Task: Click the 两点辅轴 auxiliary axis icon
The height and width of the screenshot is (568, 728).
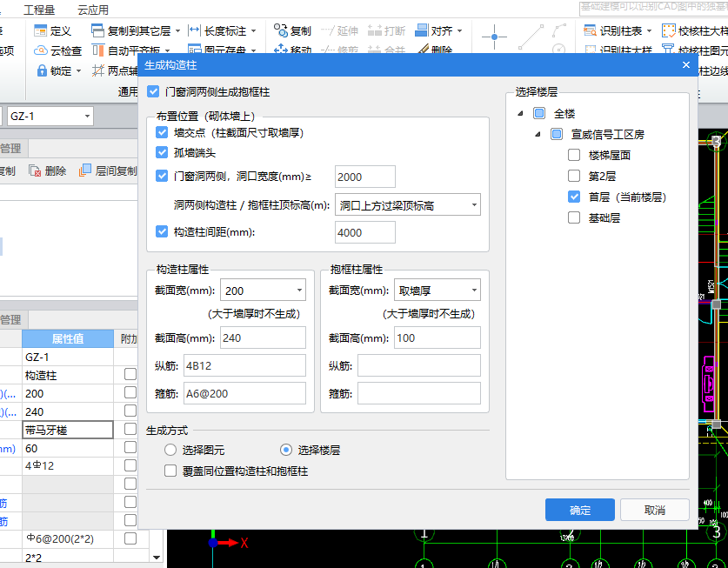Action: 98,70
